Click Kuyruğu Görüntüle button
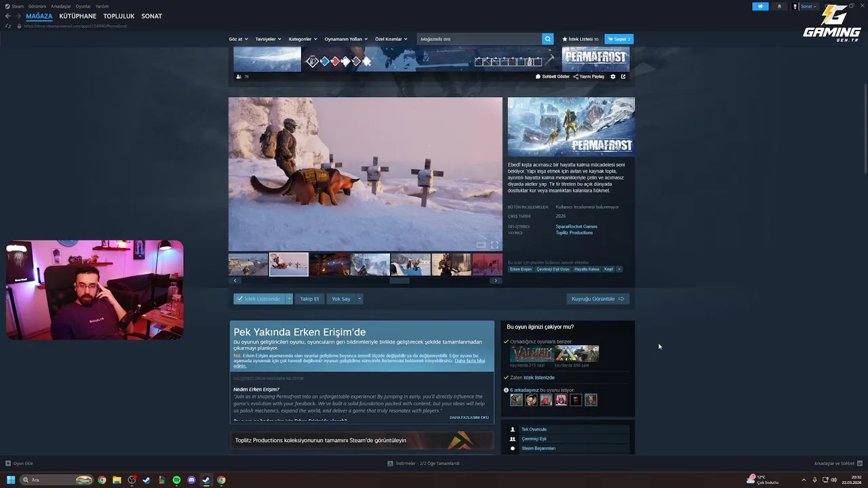 [598, 299]
